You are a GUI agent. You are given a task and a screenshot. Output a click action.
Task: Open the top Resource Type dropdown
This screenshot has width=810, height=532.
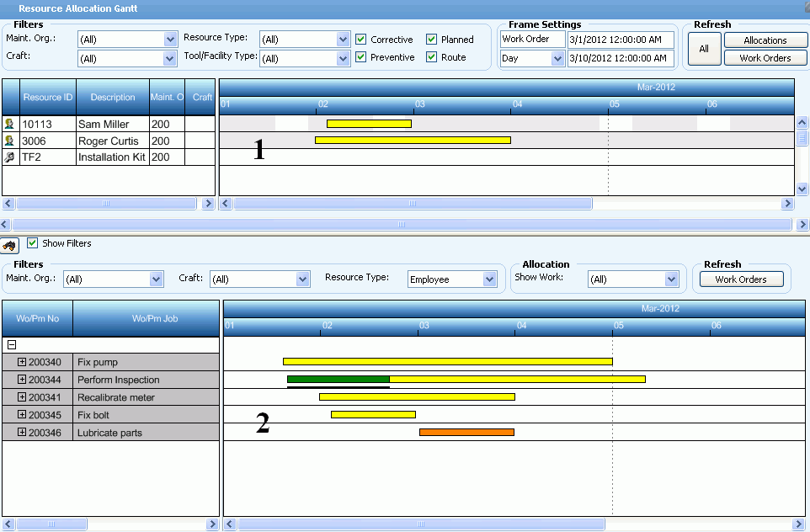[343, 40]
